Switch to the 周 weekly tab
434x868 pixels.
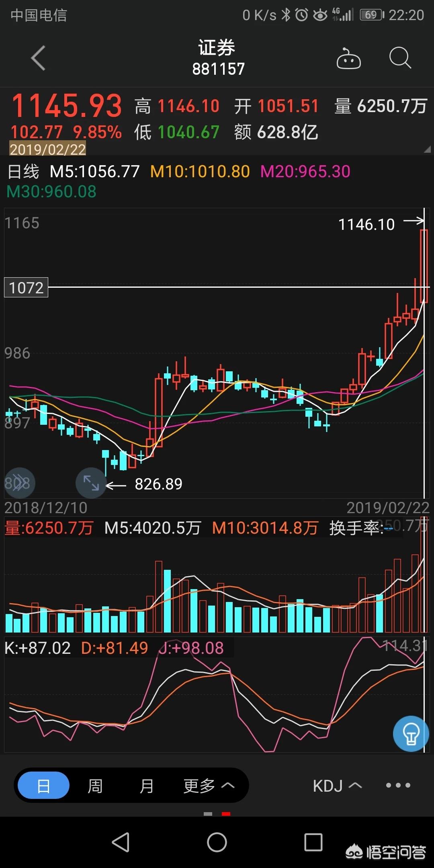95,785
